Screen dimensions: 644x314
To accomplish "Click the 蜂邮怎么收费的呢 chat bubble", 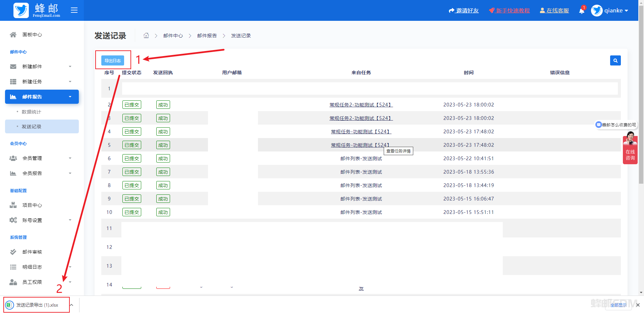I will pos(616,125).
